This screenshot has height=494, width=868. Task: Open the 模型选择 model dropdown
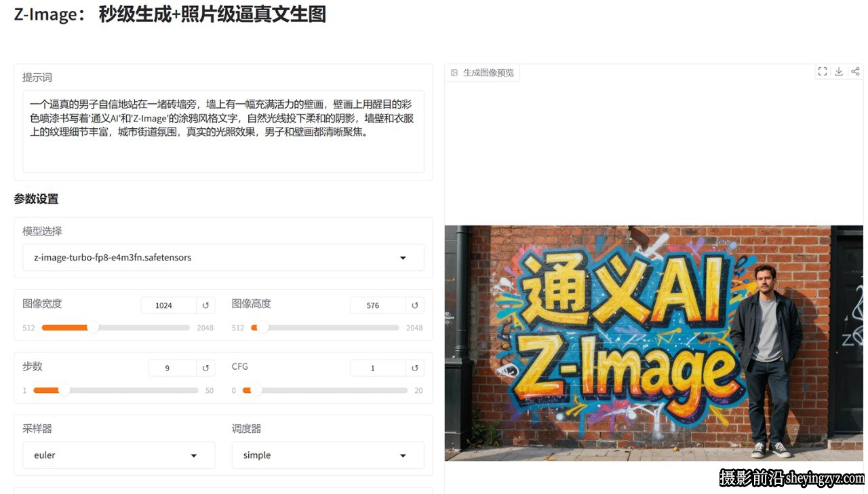pos(223,258)
